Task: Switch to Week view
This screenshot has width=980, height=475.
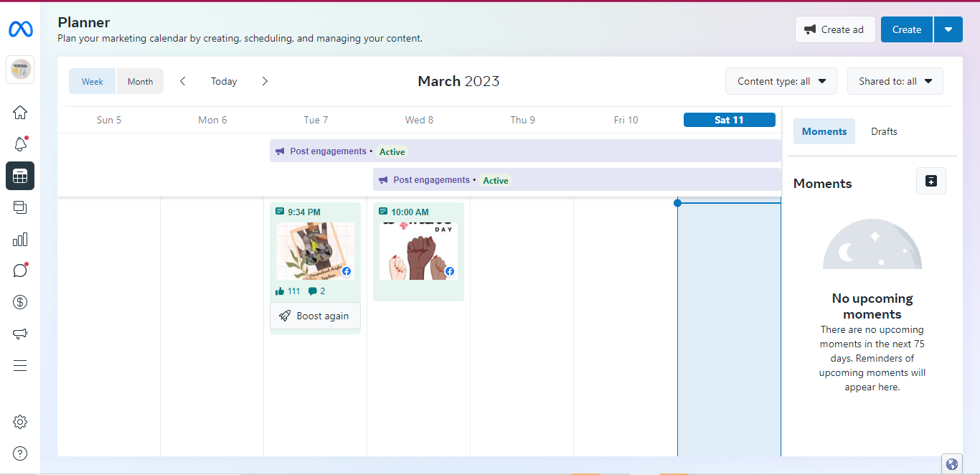Action: pos(92,81)
